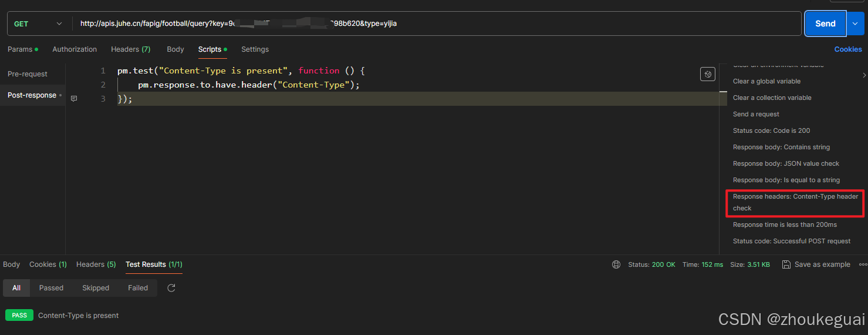Screen dimensions: 868x335
Task: Click the 152 ms response time value
Action: point(711,264)
